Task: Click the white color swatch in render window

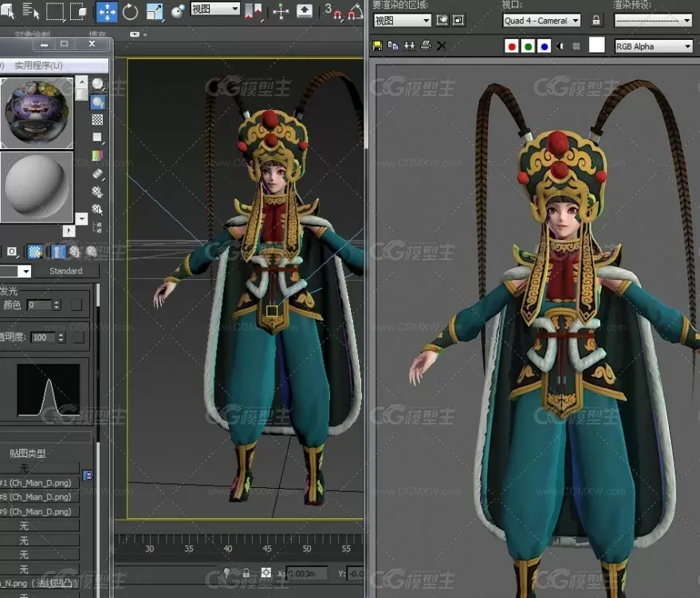Action: coord(597,45)
